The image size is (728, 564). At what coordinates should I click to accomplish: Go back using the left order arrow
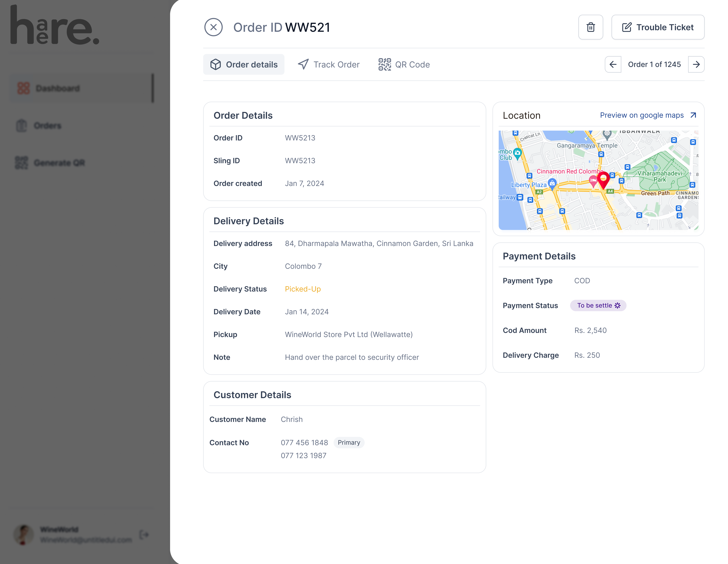coord(613,64)
